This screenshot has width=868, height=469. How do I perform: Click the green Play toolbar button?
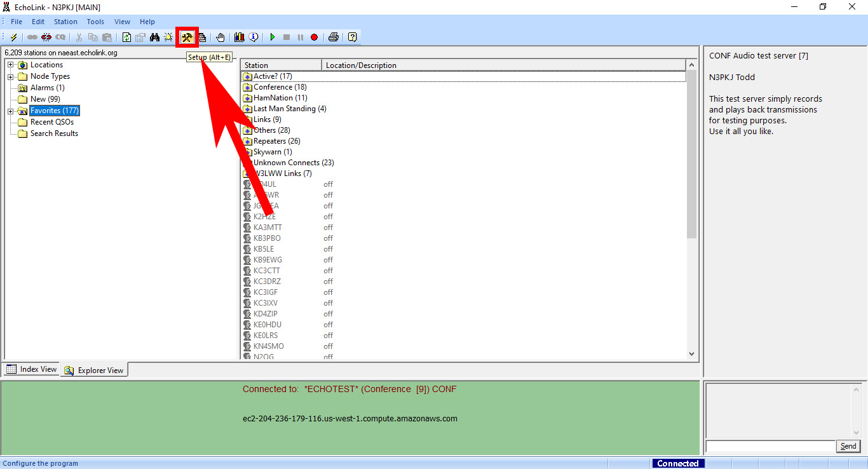pyautogui.click(x=273, y=37)
